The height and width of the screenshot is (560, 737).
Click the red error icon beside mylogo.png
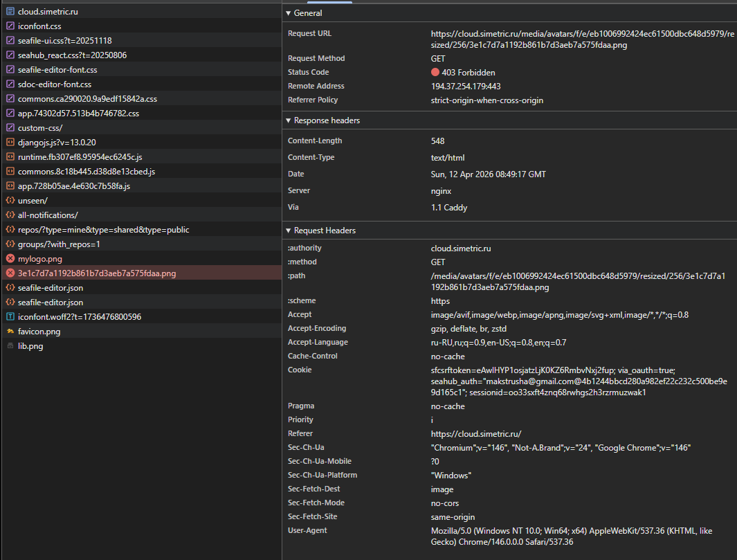pos(10,259)
